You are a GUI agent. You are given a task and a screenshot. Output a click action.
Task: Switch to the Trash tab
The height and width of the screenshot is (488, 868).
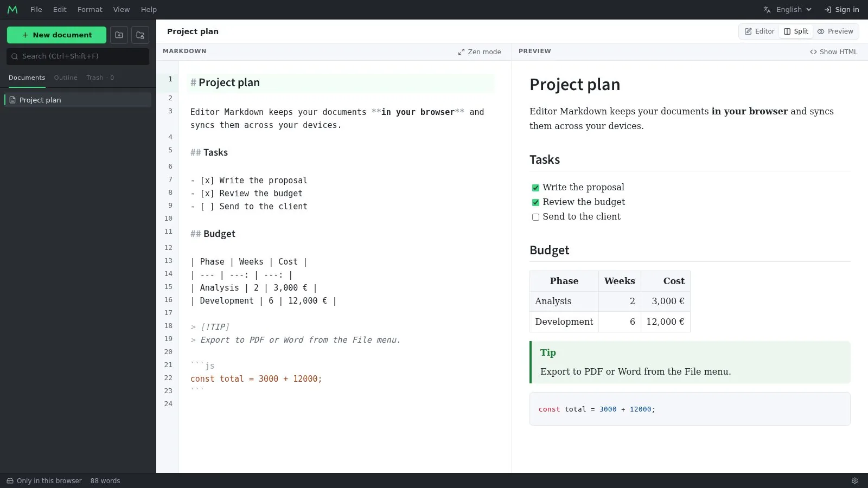(x=100, y=78)
